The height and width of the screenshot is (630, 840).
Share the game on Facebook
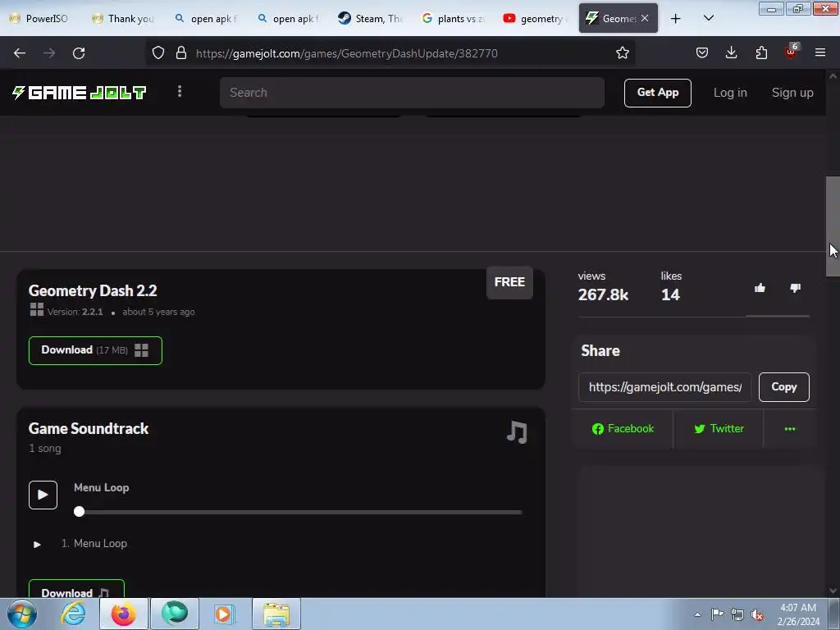coord(623,428)
